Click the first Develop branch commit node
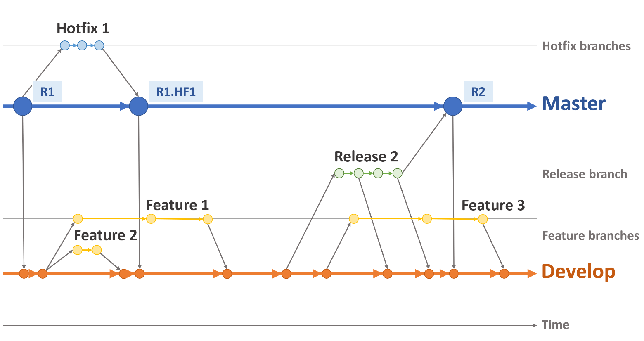Screen dimensions: 644x341 point(24,273)
